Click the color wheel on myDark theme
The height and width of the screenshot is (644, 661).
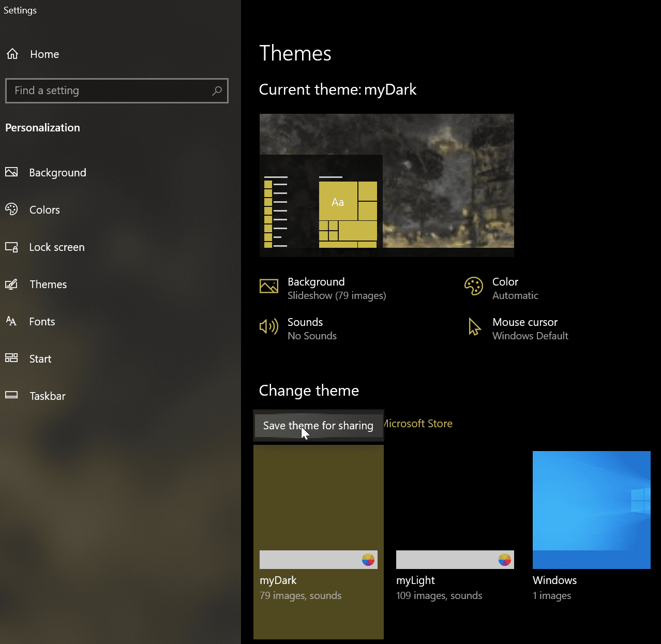click(368, 560)
